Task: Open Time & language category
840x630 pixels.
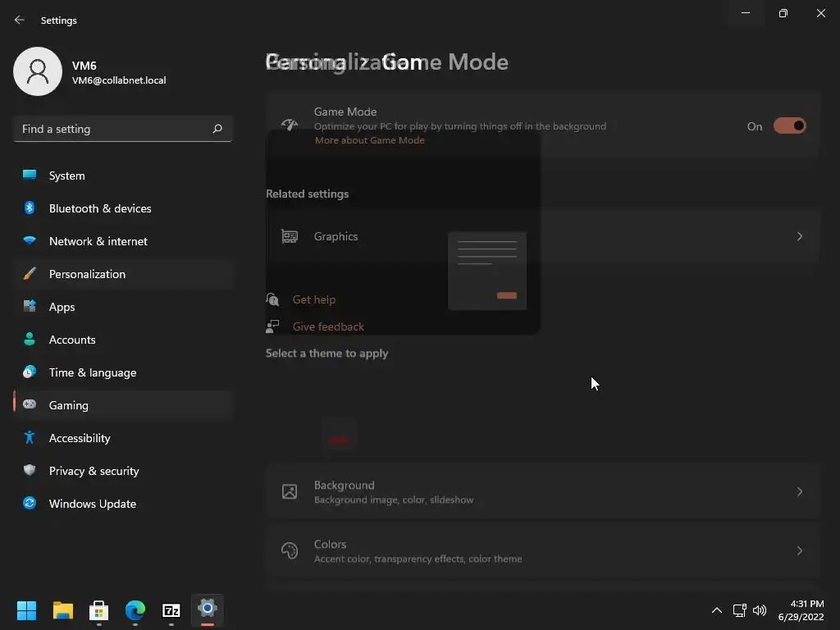Action: coord(123,372)
